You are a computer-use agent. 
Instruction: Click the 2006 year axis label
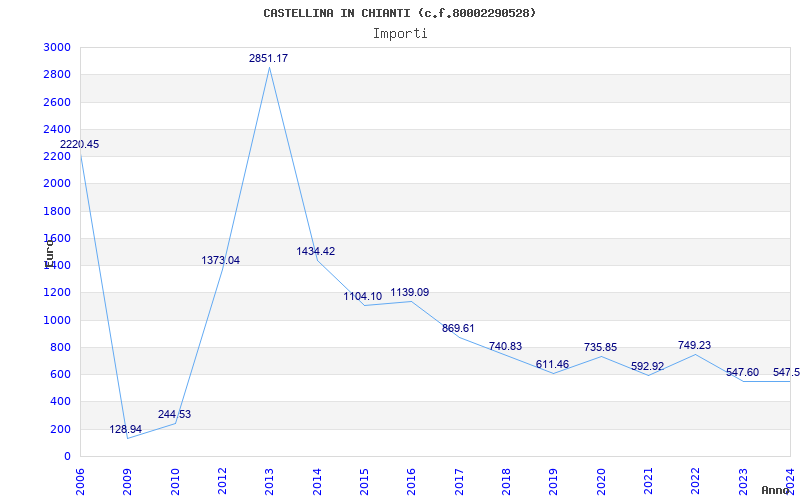tap(80, 479)
